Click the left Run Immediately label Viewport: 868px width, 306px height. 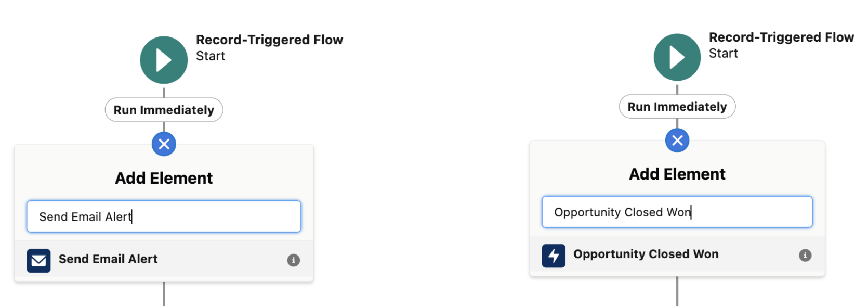(164, 110)
